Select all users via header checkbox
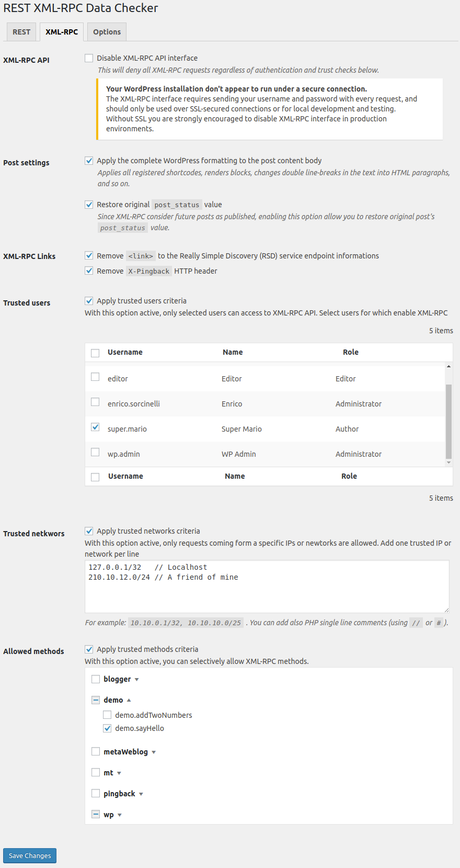The image size is (460, 868). pyautogui.click(x=95, y=353)
